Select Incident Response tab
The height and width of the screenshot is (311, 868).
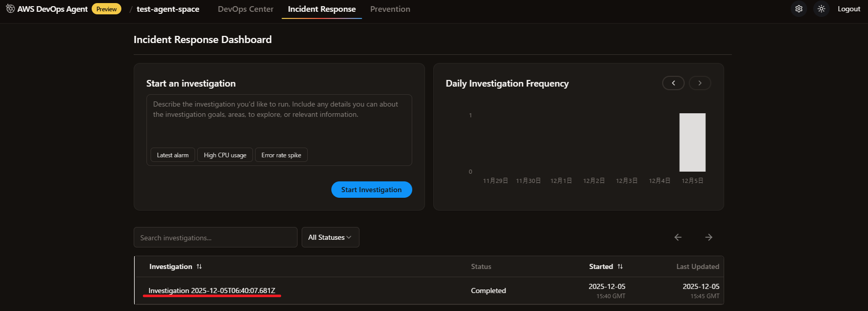point(322,9)
